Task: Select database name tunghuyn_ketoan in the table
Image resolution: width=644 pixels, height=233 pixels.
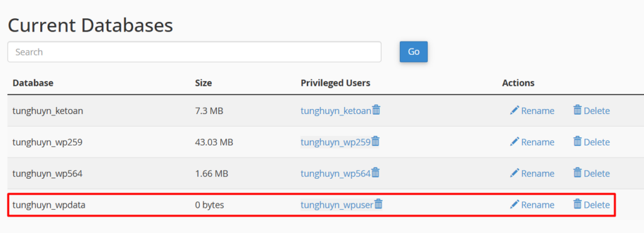Action: [x=48, y=111]
